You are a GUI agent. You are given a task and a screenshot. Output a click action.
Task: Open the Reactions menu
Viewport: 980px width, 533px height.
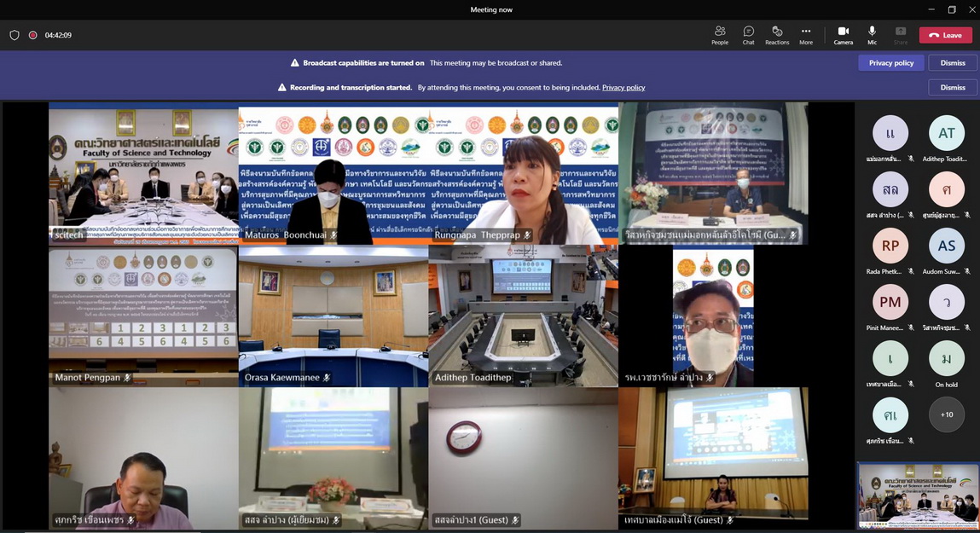pyautogui.click(x=777, y=35)
